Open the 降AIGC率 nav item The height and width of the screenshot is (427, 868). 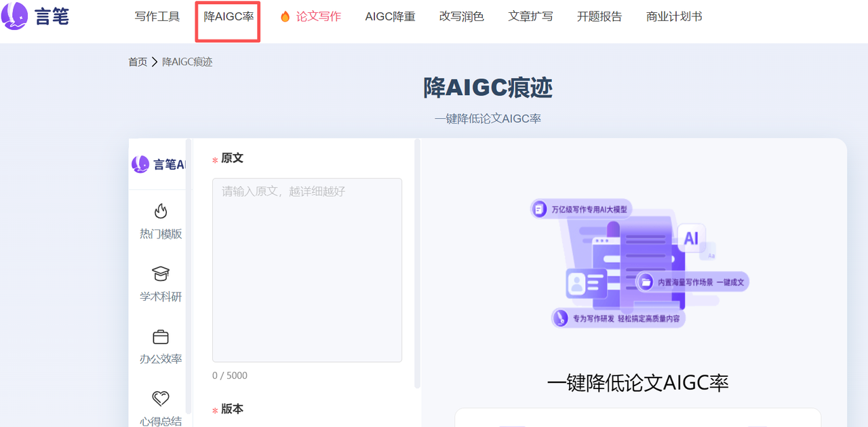coord(229,17)
